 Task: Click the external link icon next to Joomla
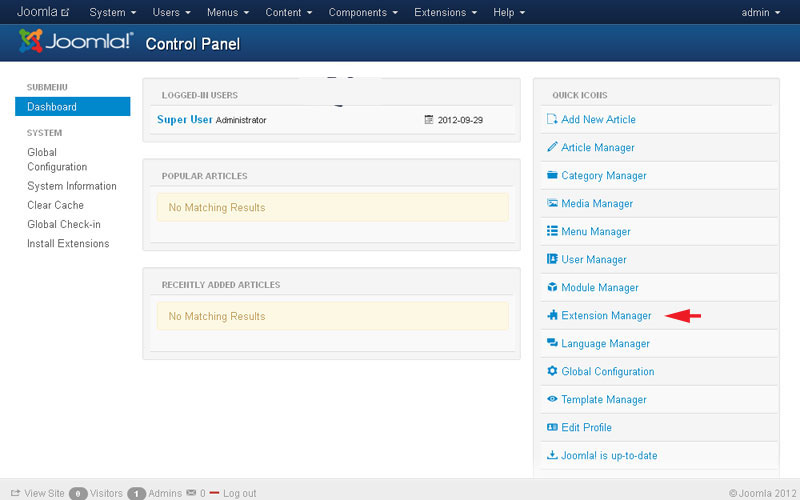coord(65,12)
